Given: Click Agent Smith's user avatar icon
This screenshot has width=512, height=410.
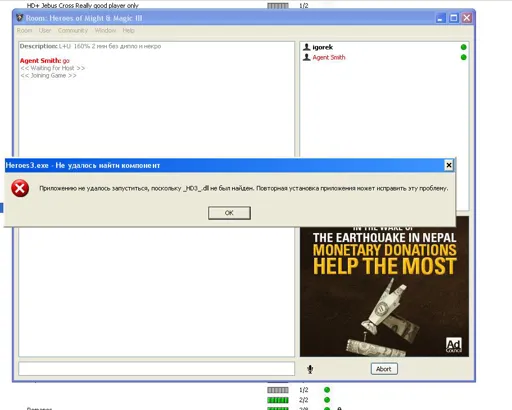Looking at the screenshot, I should pyautogui.click(x=306, y=57).
